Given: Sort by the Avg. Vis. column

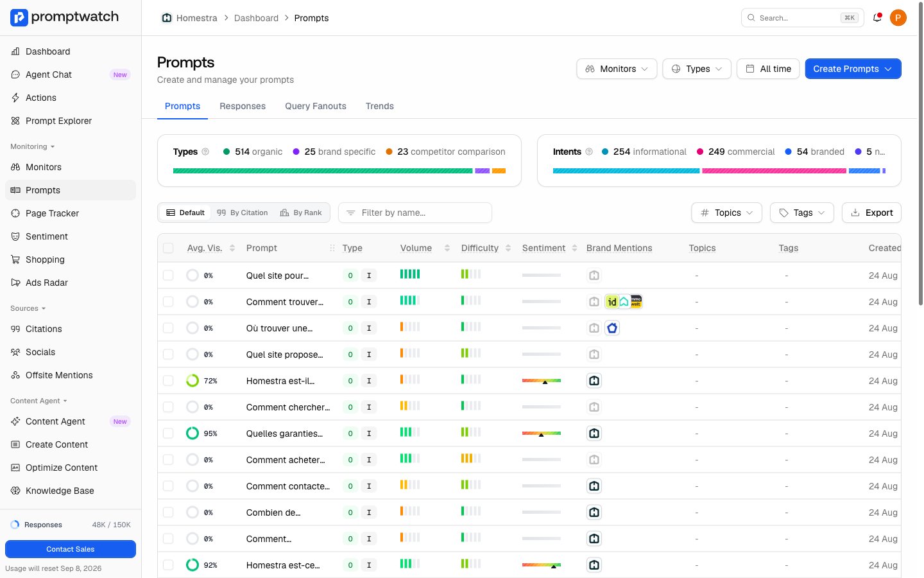Looking at the screenshot, I should click(x=210, y=248).
